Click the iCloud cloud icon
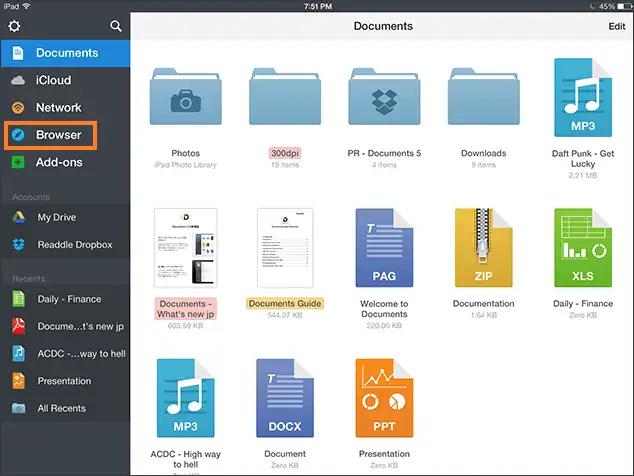This screenshot has width=634, height=476. click(18, 80)
